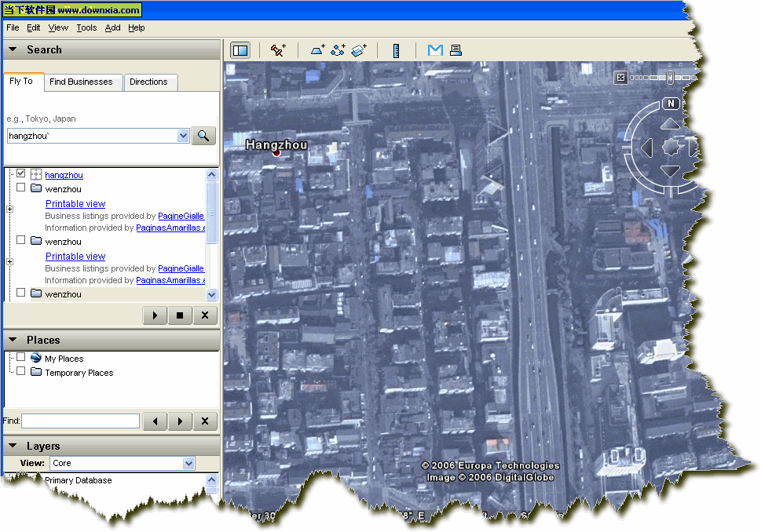The image size is (761, 532).
Task: Check the My Places checkbox
Action: point(21,358)
